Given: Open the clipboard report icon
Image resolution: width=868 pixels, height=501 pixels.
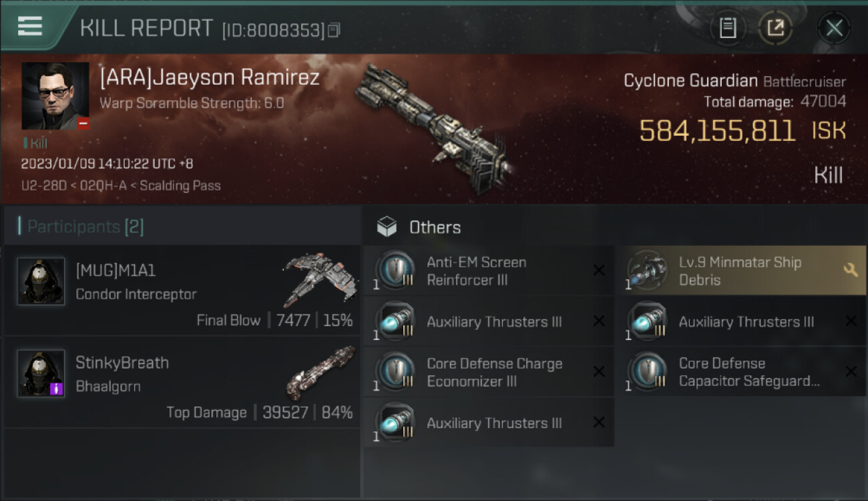Looking at the screenshot, I should click(728, 28).
